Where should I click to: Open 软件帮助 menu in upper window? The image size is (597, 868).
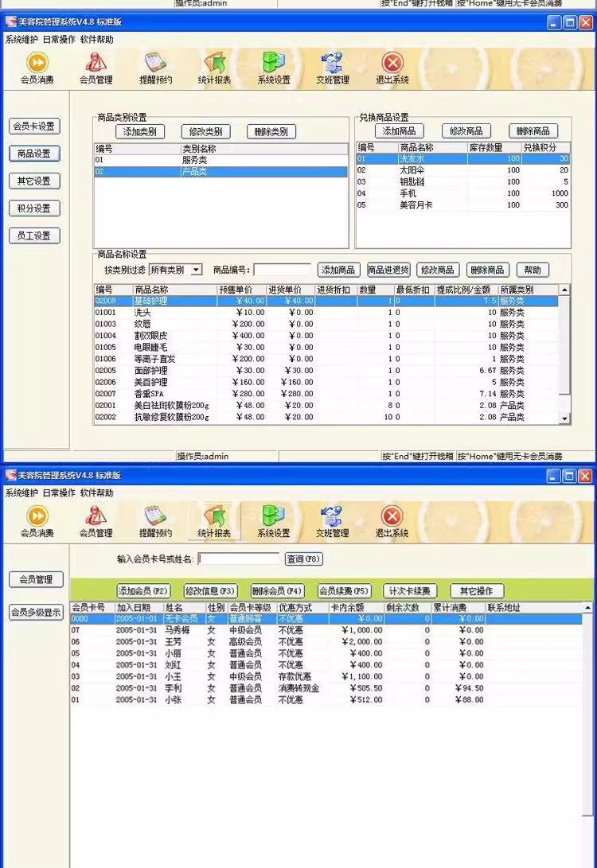click(97, 40)
